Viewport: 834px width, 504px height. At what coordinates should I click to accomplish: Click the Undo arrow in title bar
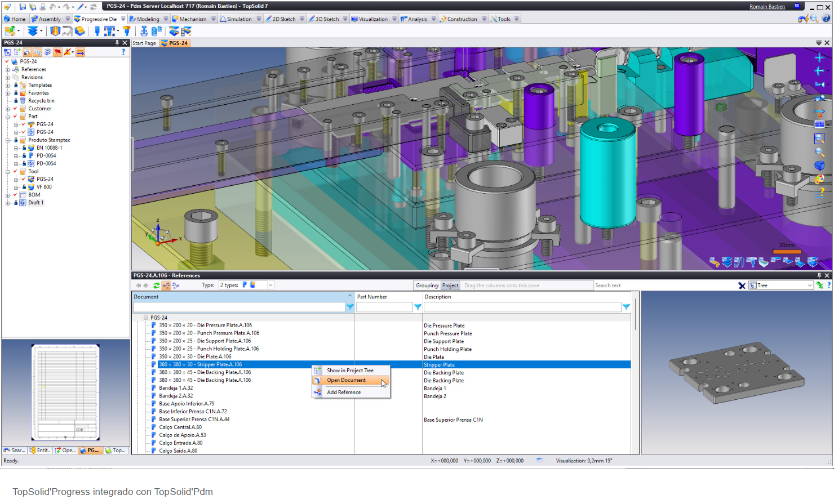pos(53,7)
